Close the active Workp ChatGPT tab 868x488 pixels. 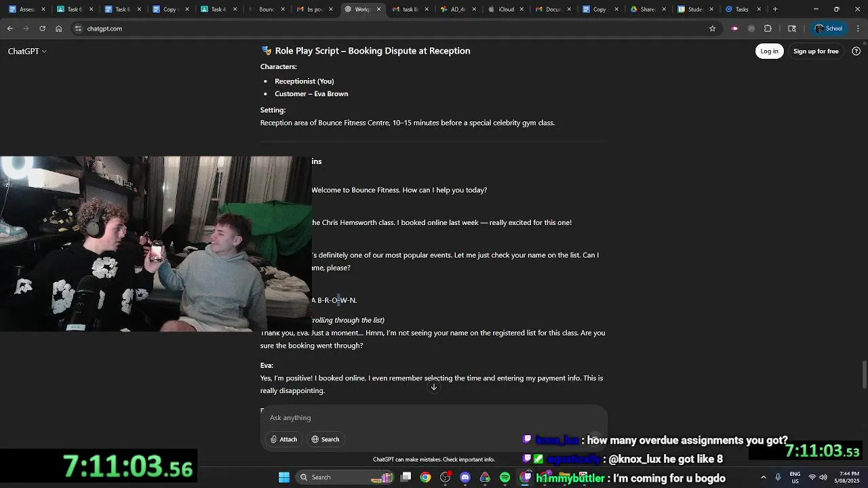point(378,9)
